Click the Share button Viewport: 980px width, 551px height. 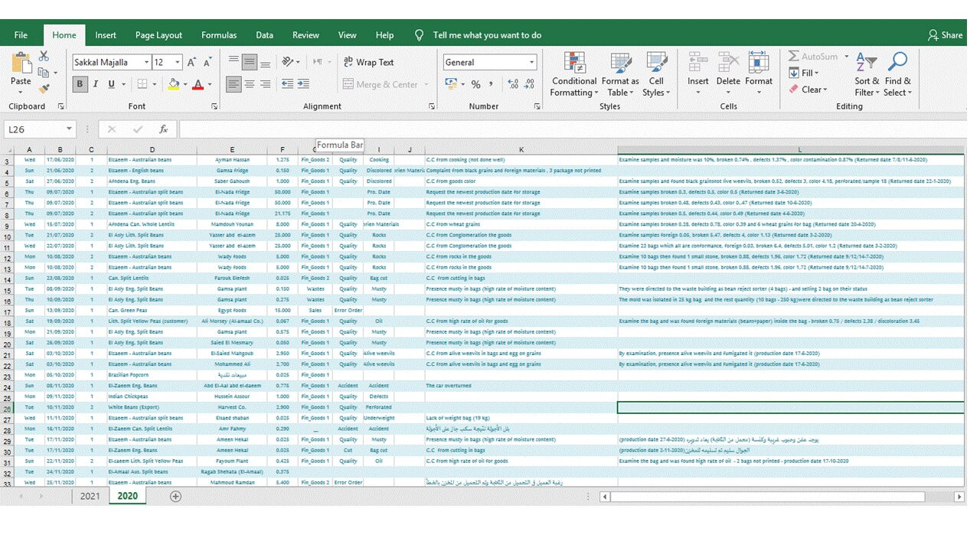click(945, 34)
